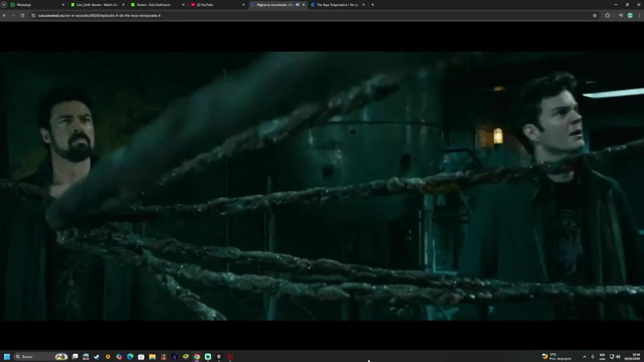Close the YouTube tab
Viewport: 644px width, 362px height.
click(x=244, y=5)
